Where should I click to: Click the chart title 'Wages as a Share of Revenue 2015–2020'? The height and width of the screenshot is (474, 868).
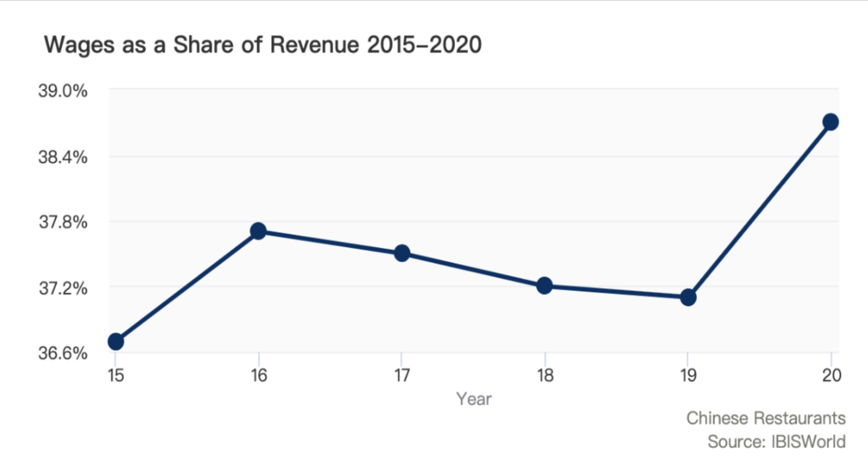pos(263,45)
